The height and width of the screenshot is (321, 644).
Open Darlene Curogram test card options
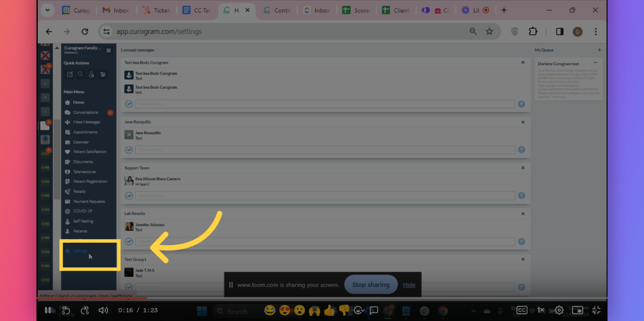[596, 63]
